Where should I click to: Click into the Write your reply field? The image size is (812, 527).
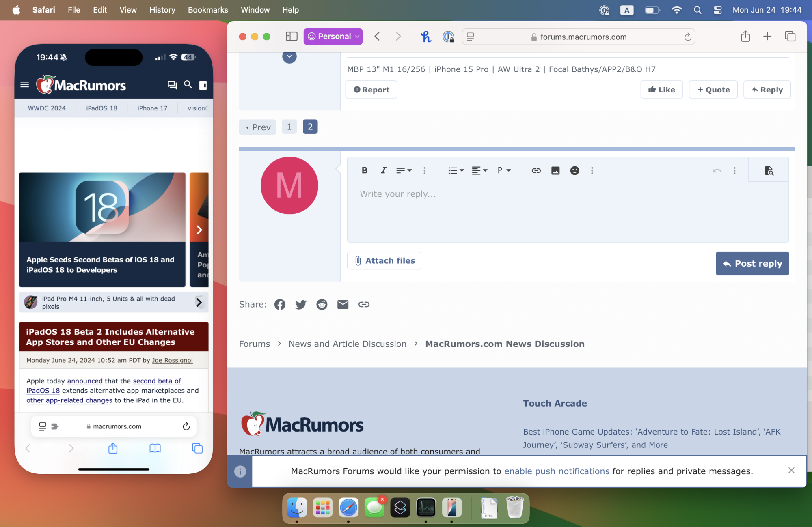pyautogui.click(x=567, y=211)
